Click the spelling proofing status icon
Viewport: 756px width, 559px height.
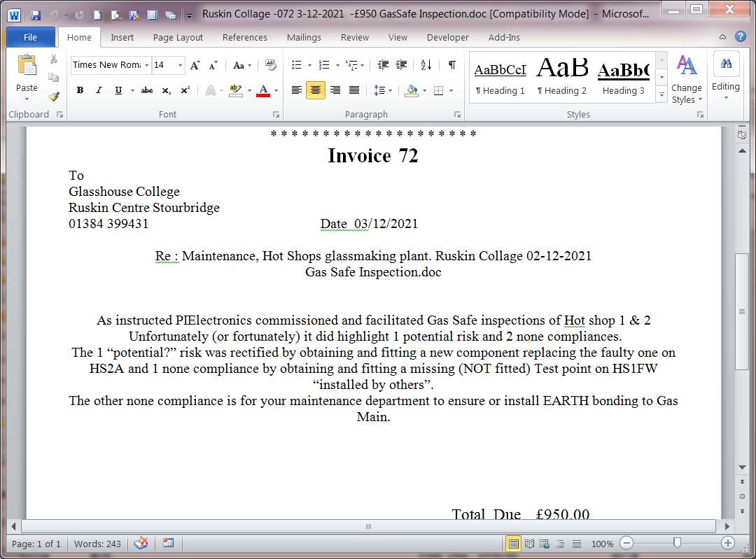tap(141, 544)
